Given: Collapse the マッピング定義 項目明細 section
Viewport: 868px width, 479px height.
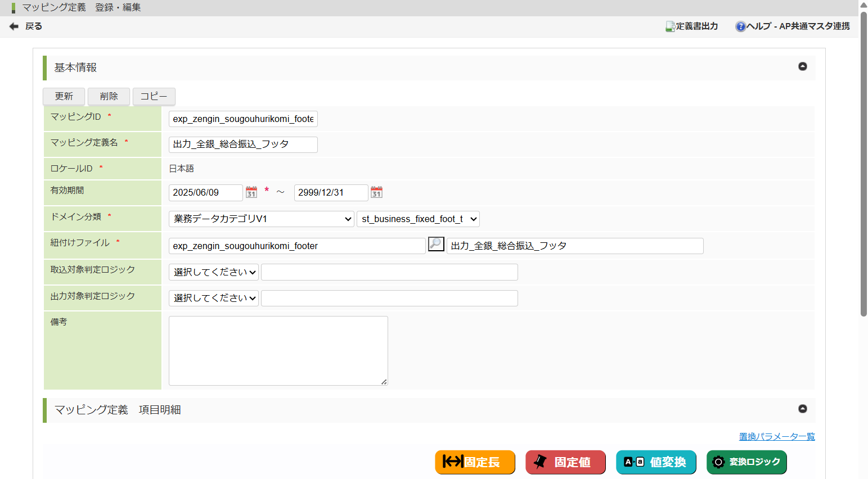Looking at the screenshot, I should [802, 409].
